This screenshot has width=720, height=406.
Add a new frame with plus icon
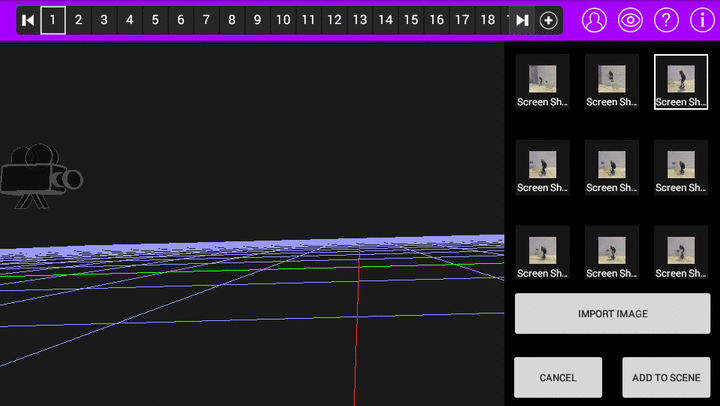pyautogui.click(x=549, y=20)
